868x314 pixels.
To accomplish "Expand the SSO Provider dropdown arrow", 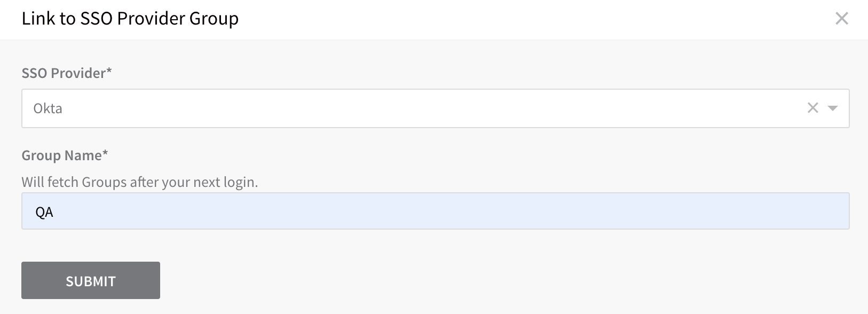I will point(832,108).
